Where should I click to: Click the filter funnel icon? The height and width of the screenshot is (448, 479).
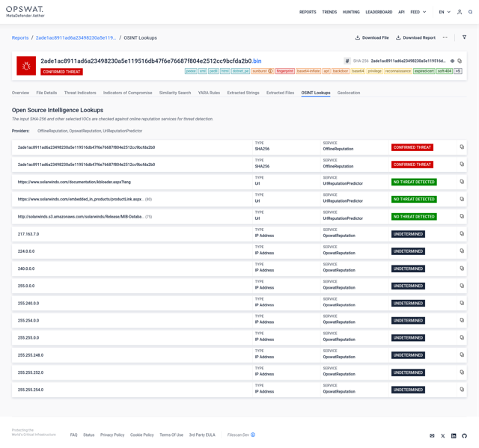coord(464,37)
